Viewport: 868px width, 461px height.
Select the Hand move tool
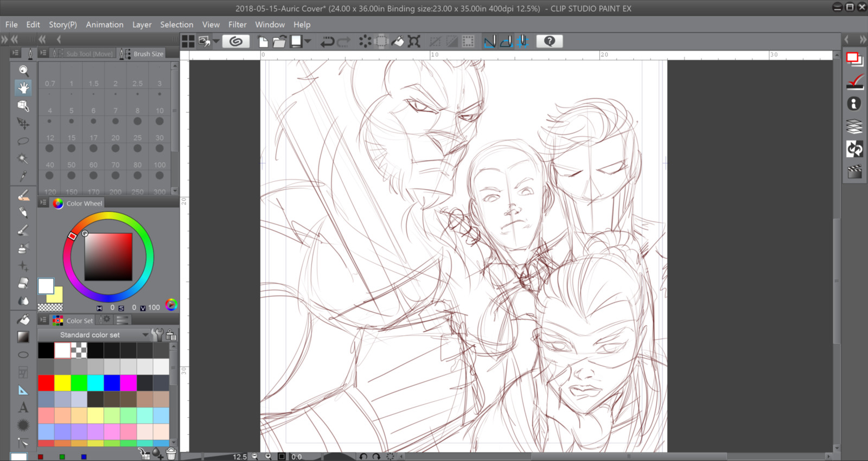pos(23,88)
